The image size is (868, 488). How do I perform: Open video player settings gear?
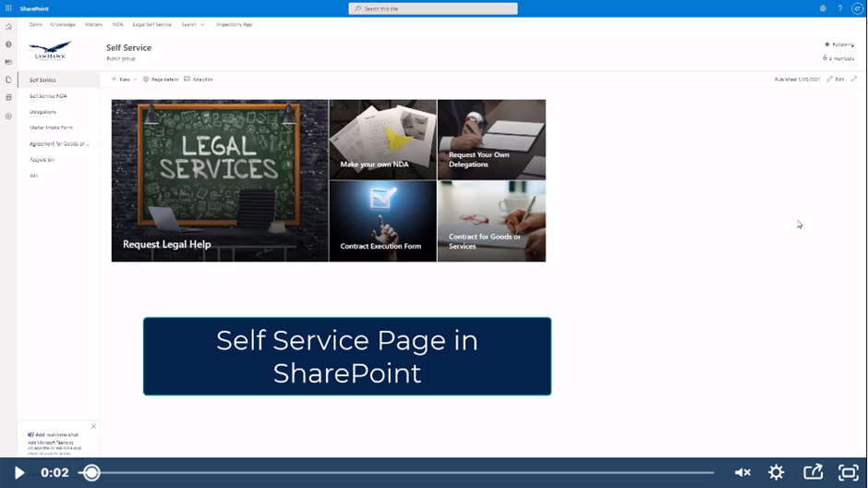click(776, 472)
